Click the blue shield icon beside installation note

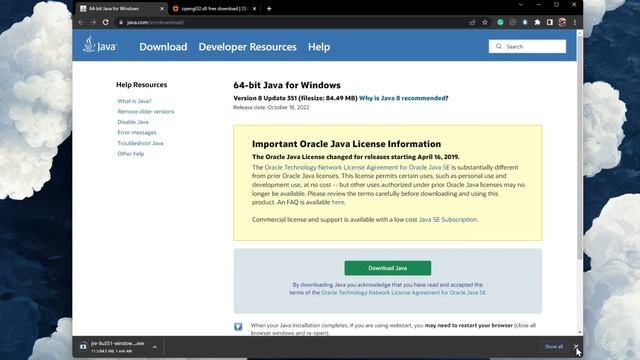coord(238,327)
